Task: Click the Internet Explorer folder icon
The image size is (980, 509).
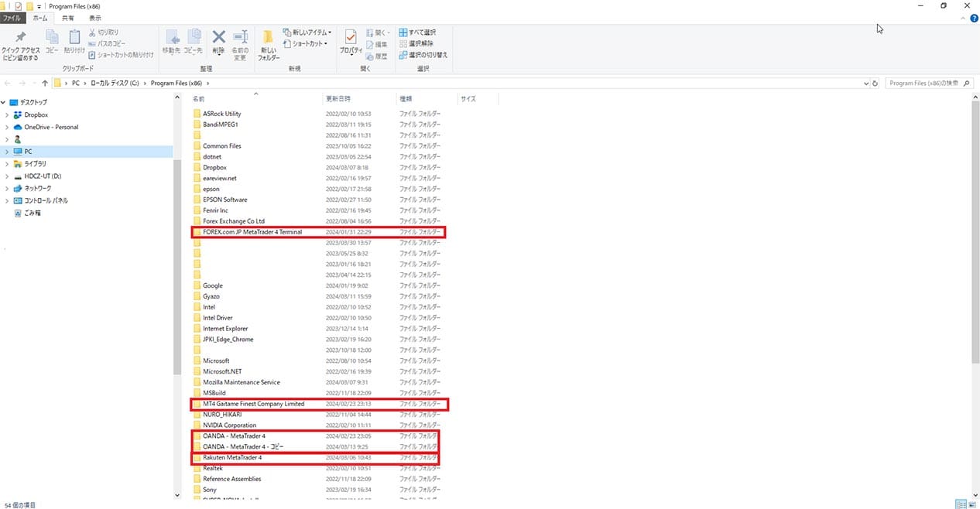Action: point(197,329)
